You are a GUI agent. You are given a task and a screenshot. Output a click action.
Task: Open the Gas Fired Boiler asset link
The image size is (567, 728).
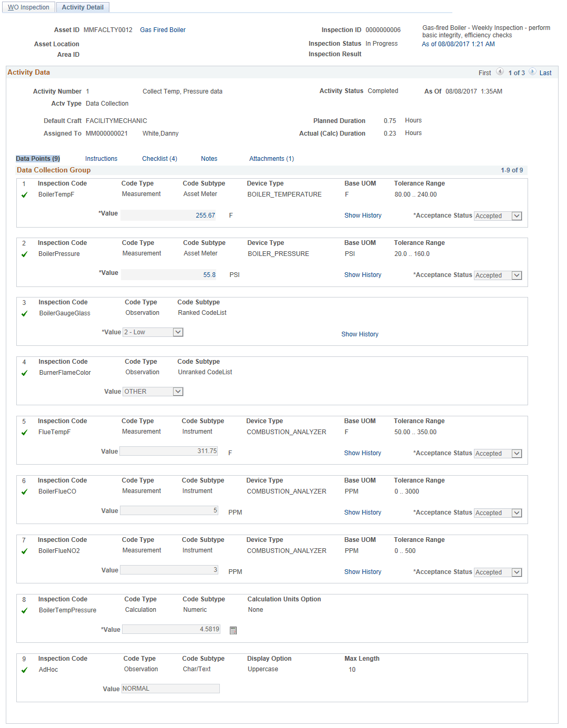click(x=162, y=29)
